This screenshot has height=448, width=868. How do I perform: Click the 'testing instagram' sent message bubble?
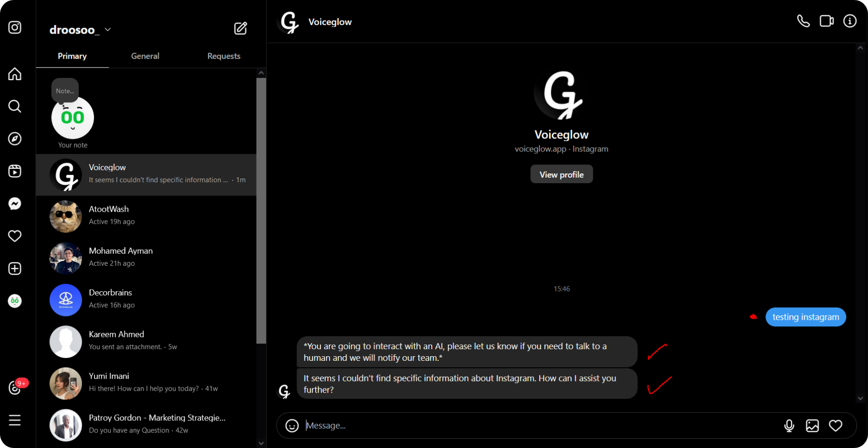coord(806,317)
